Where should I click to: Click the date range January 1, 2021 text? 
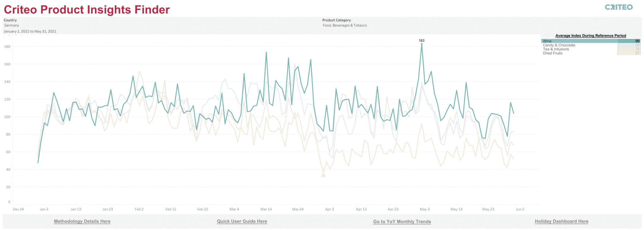[x=30, y=31]
